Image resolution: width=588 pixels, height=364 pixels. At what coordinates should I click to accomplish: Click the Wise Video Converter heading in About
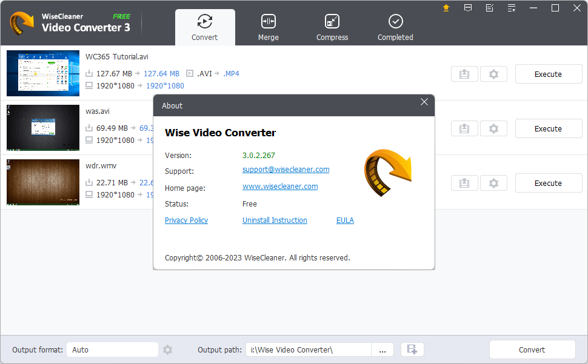click(x=221, y=133)
